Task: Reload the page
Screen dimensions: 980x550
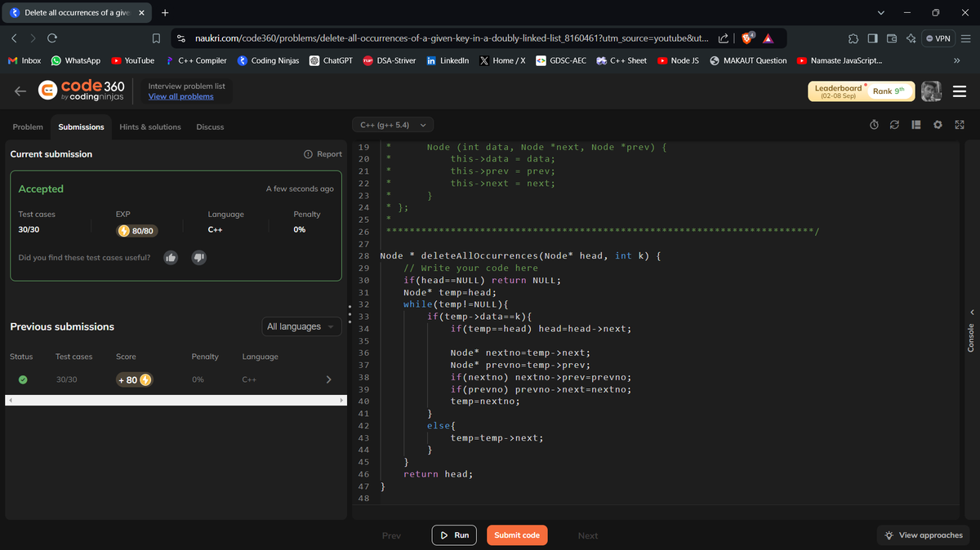Action: (51, 38)
